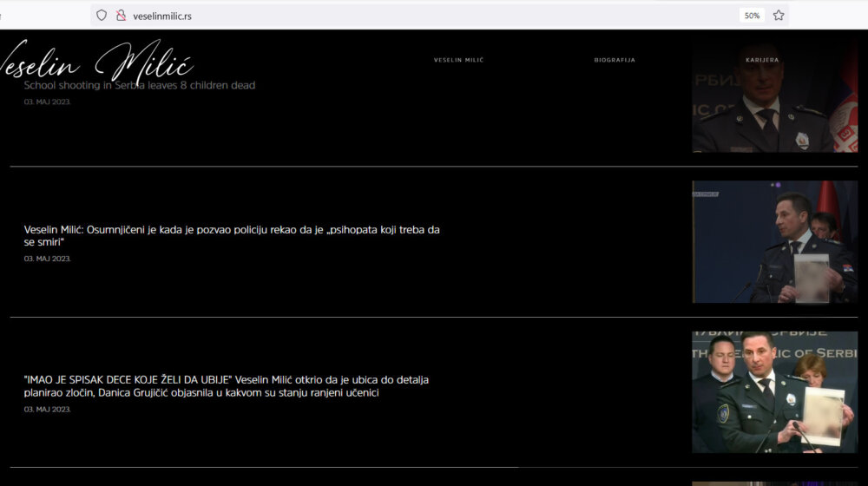This screenshot has width=868, height=486.
Task: Click the tracking protection shield icon
Action: point(102,15)
